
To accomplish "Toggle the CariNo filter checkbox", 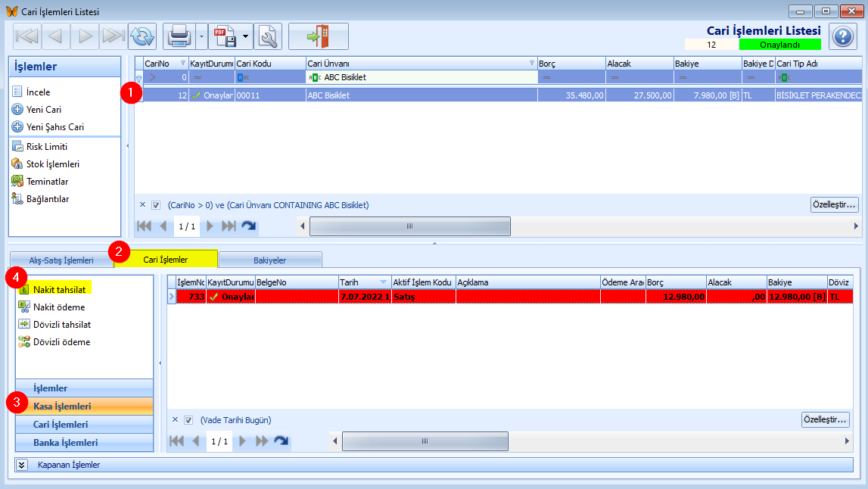I will click(156, 205).
